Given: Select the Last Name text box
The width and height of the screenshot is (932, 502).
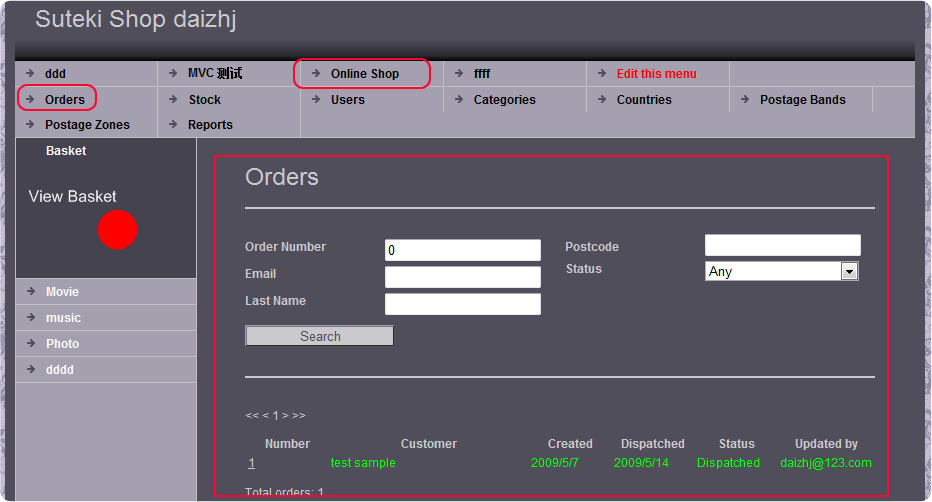Looking at the screenshot, I should click(x=462, y=304).
